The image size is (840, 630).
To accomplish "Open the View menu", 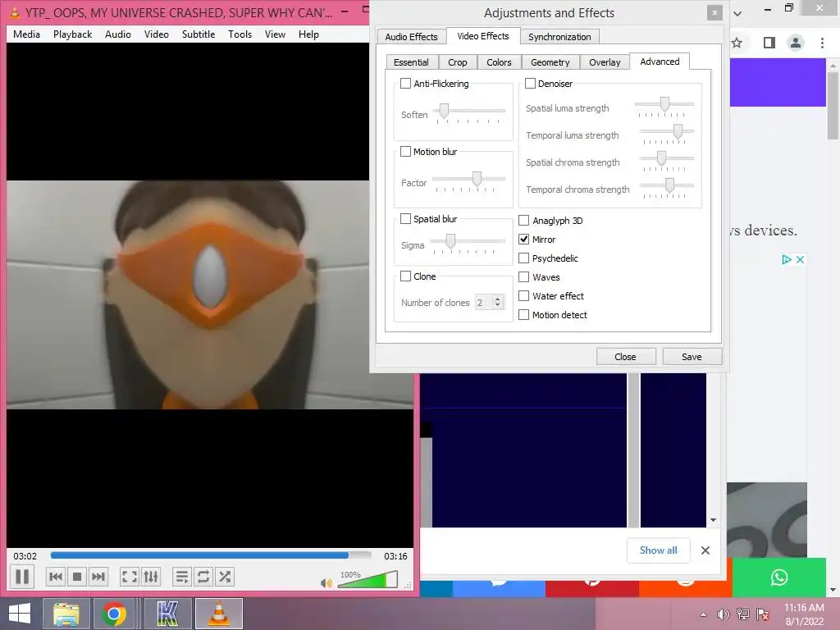I will click(275, 34).
